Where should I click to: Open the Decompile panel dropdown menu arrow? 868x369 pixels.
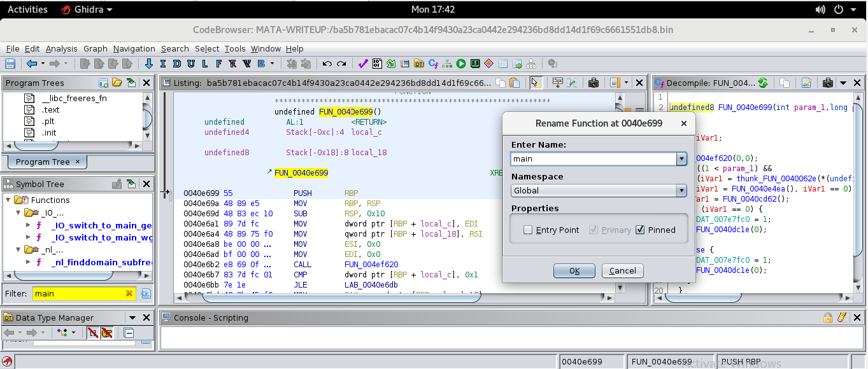843,83
